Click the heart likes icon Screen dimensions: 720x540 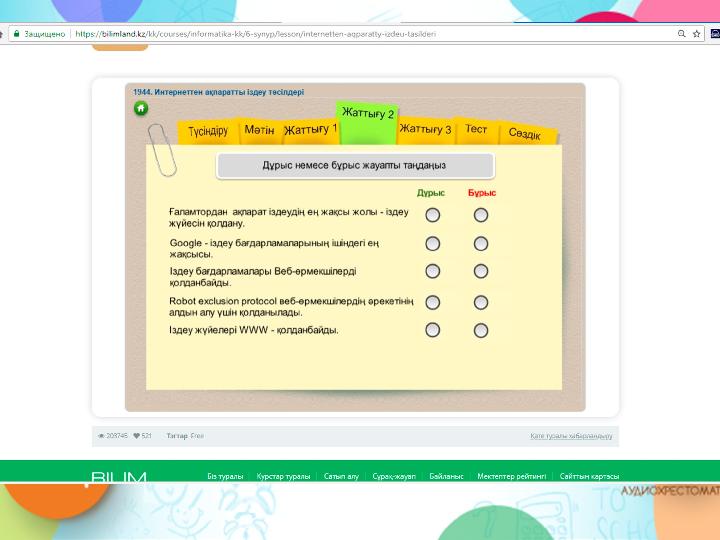coord(136,436)
